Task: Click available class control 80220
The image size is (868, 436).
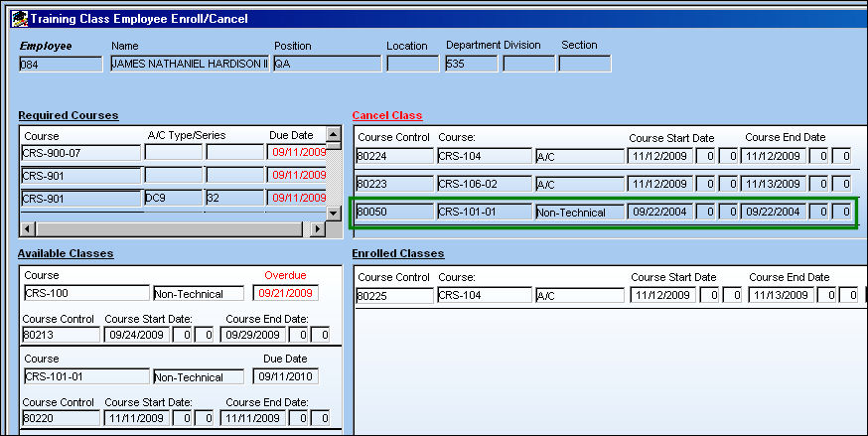Action: point(61,418)
